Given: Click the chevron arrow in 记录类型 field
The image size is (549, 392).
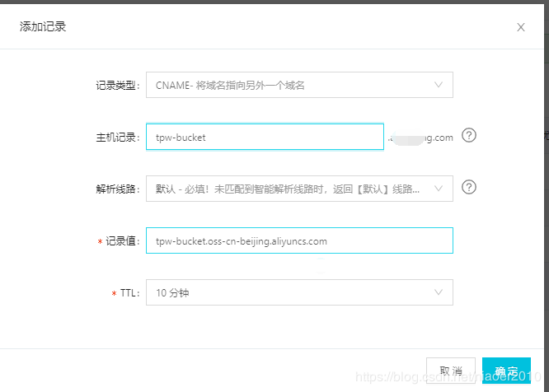Looking at the screenshot, I should pos(439,84).
